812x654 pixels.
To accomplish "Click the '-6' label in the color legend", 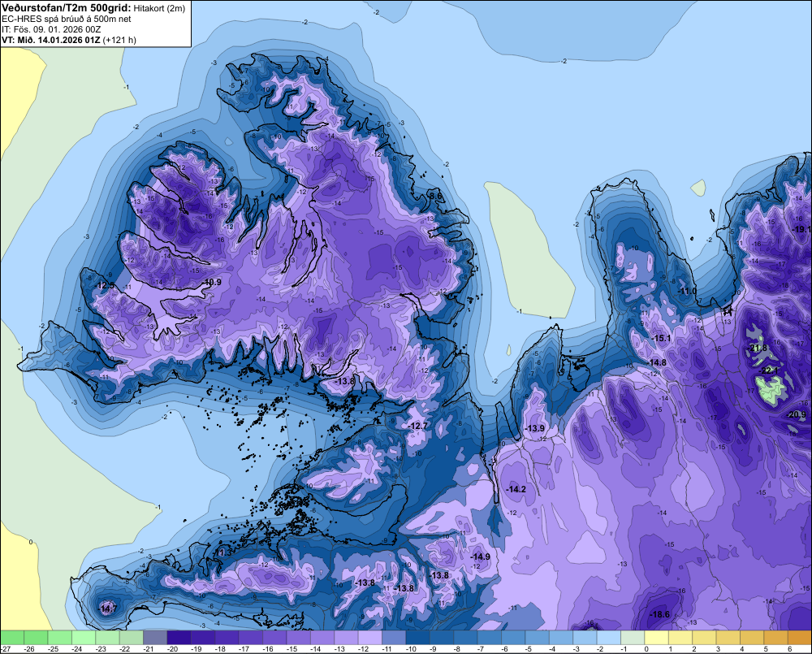I will [x=505, y=649].
